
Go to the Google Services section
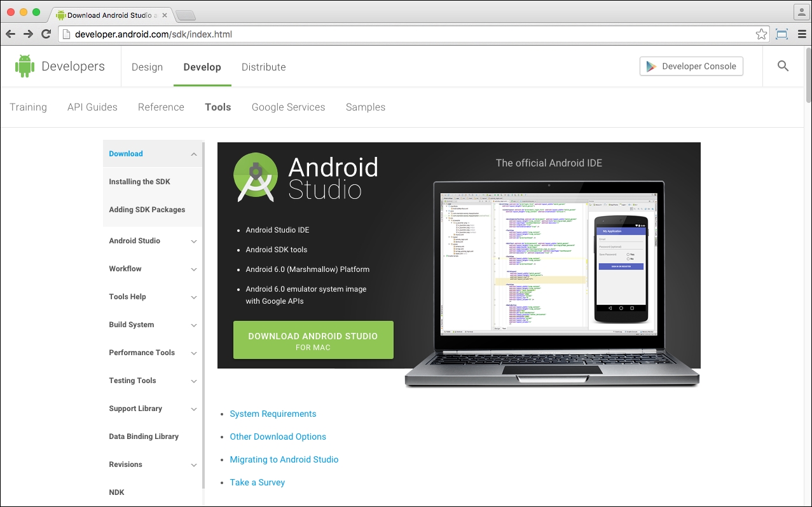(288, 107)
